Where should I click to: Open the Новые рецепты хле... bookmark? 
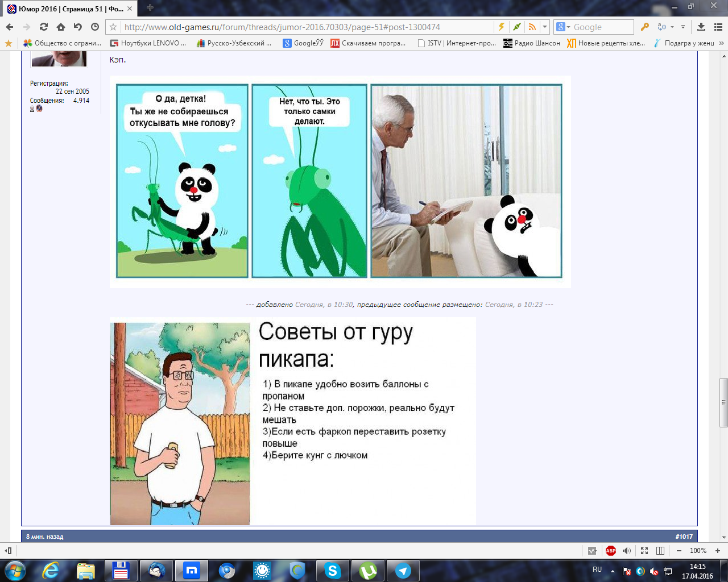606,43
